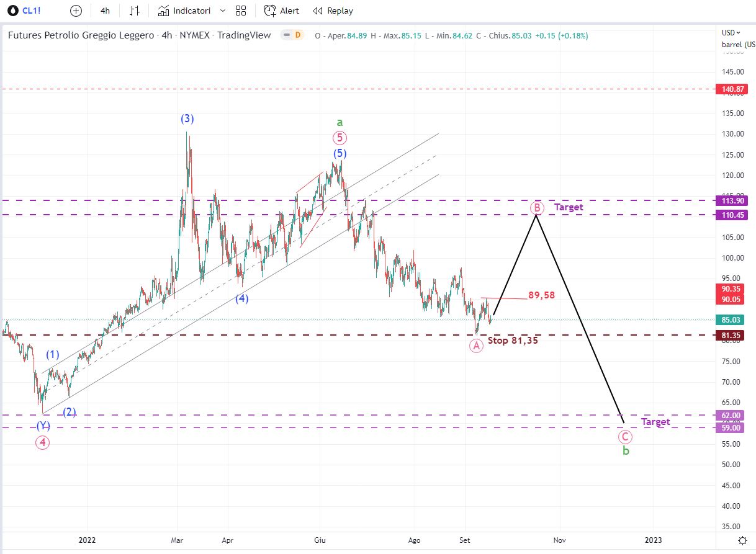Viewport: 756px width, 554px height.
Task: Click the 2022 time axis label
Action: (x=87, y=540)
